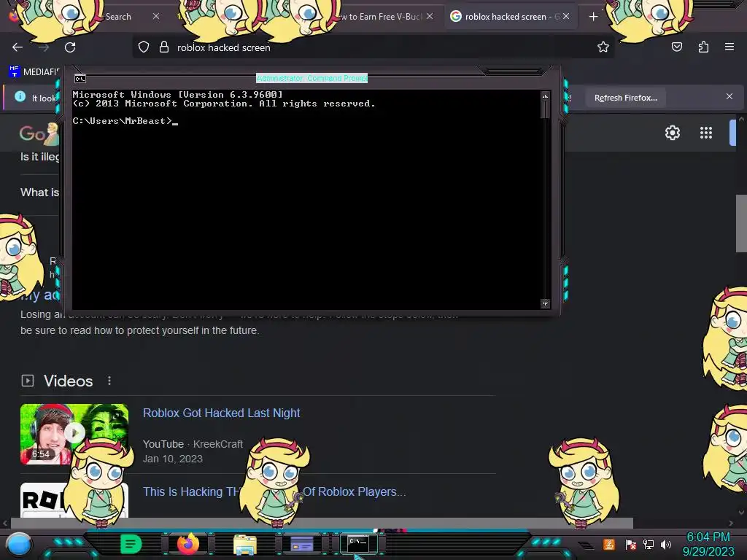Switch to the Search tab
This screenshot has height=560, width=747.
(x=118, y=17)
